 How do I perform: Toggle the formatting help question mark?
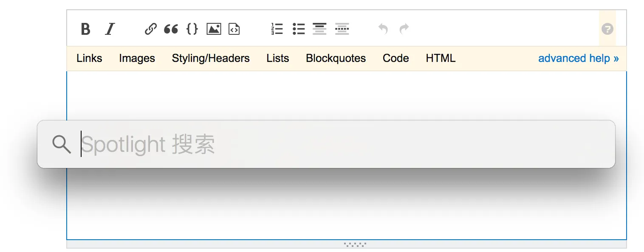tap(607, 29)
